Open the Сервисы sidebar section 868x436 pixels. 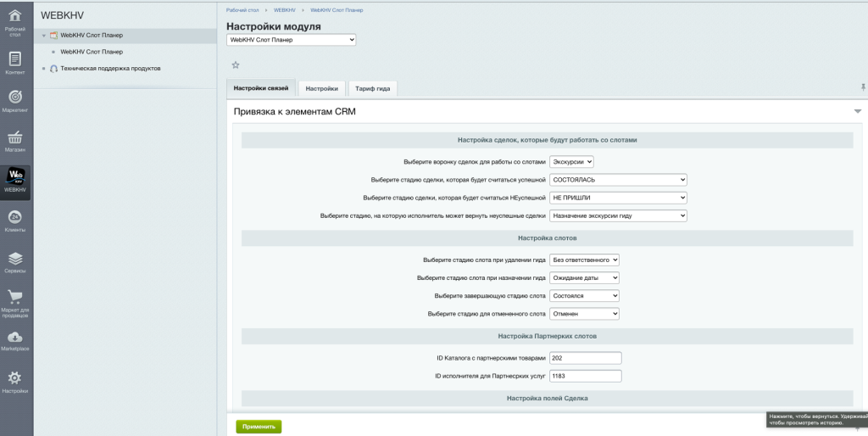click(14, 261)
